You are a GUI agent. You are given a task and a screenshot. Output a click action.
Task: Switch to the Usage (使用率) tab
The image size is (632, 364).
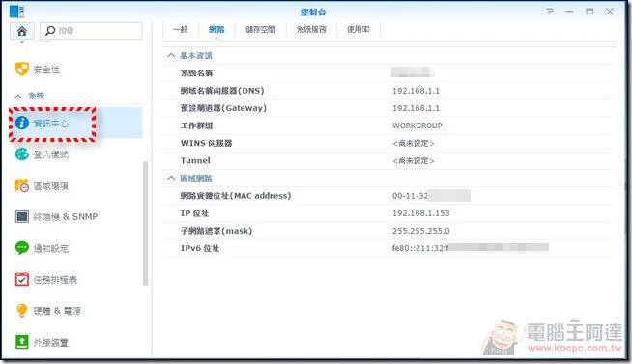click(358, 29)
